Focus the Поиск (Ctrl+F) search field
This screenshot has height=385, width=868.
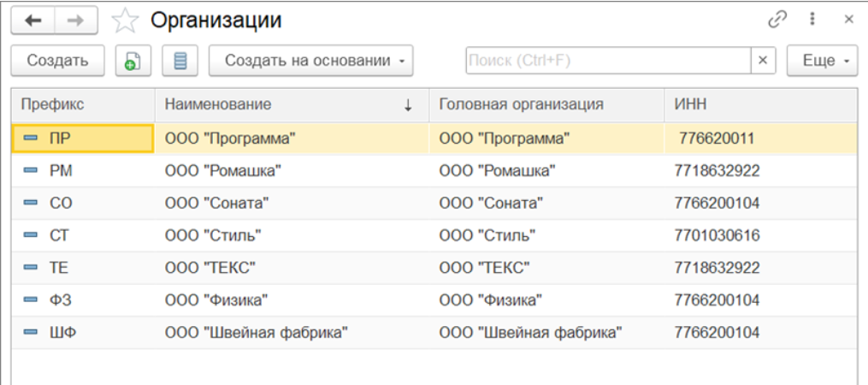click(x=608, y=61)
